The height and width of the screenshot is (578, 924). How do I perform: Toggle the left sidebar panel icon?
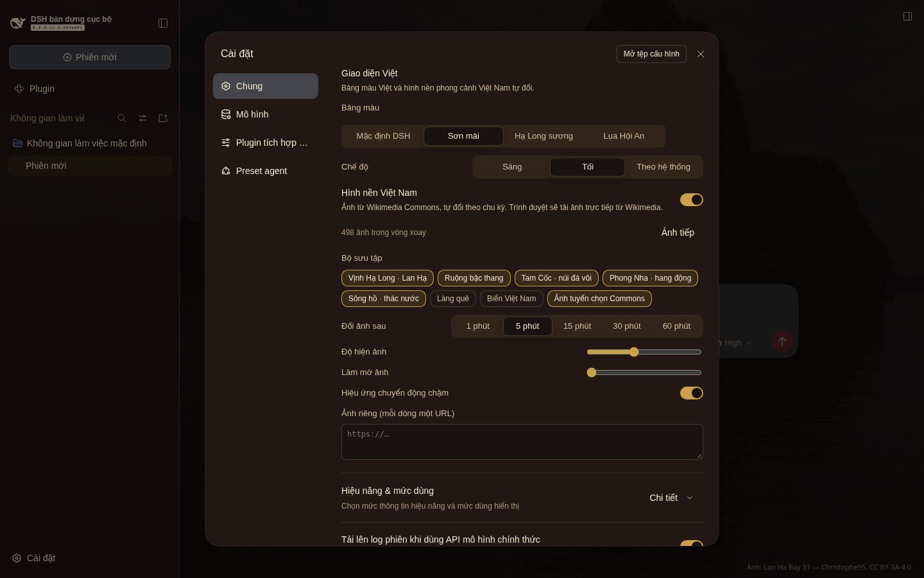(163, 23)
